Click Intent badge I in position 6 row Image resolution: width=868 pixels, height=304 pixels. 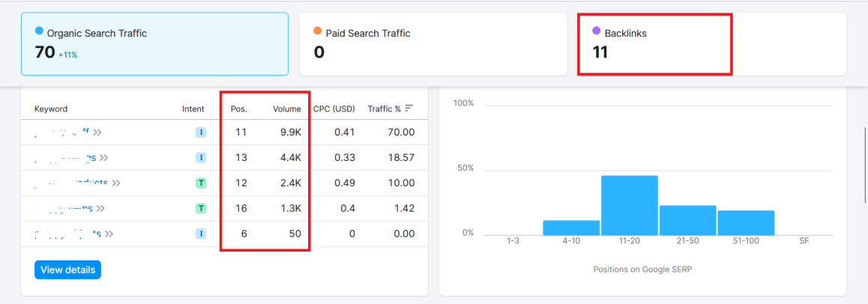click(201, 234)
